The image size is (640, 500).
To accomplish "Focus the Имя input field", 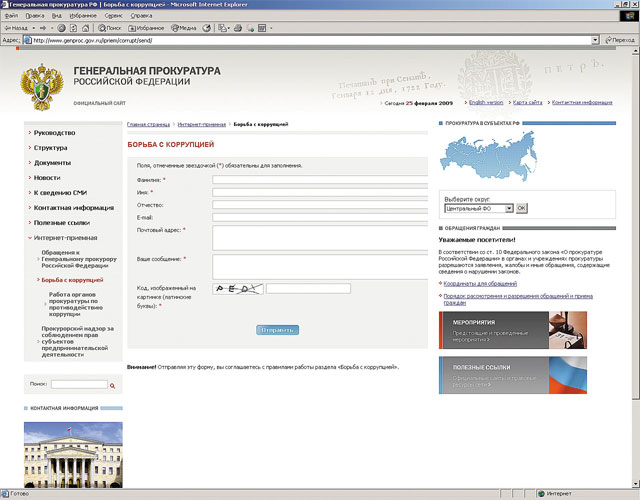I will (x=320, y=192).
